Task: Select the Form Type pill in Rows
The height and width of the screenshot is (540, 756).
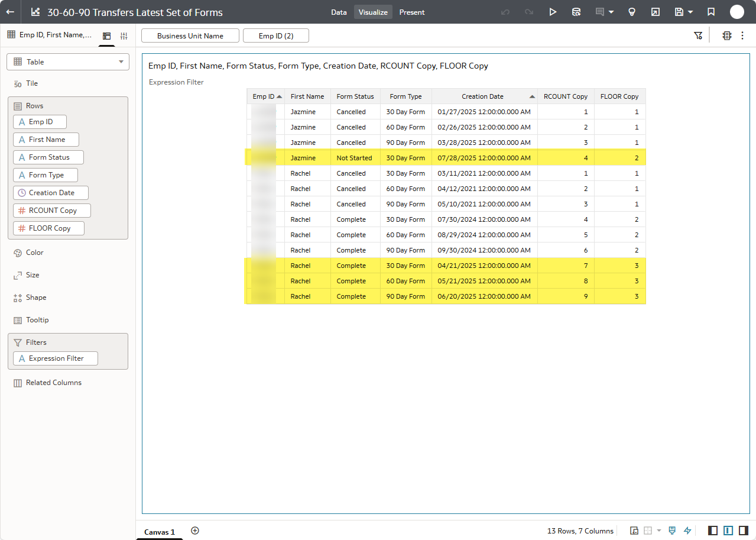Action: click(x=46, y=175)
